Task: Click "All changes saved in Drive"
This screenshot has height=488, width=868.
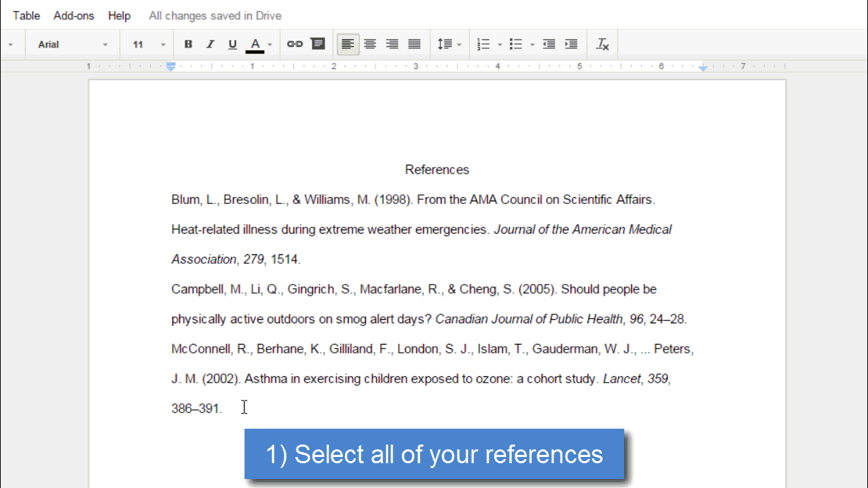Action: tap(214, 15)
